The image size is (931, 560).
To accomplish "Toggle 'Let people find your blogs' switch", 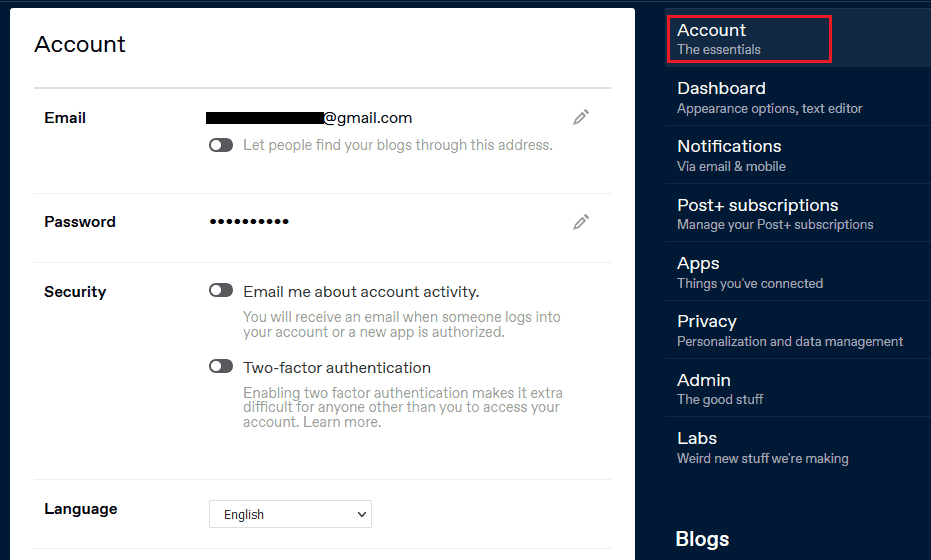I will click(221, 145).
